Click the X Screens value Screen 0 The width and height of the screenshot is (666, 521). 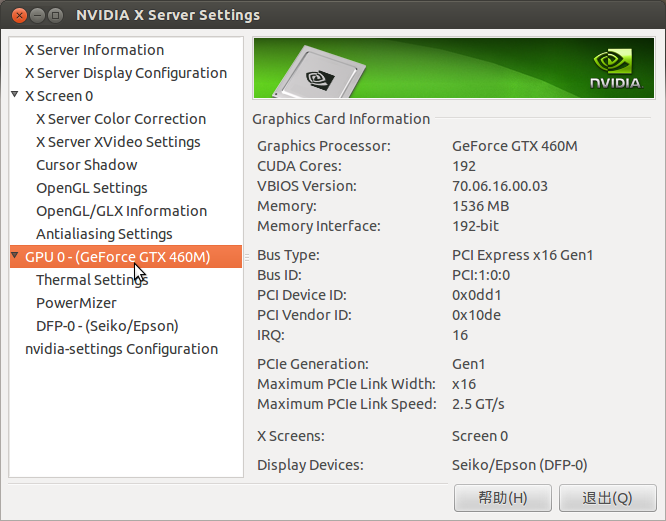coord(480,436)
